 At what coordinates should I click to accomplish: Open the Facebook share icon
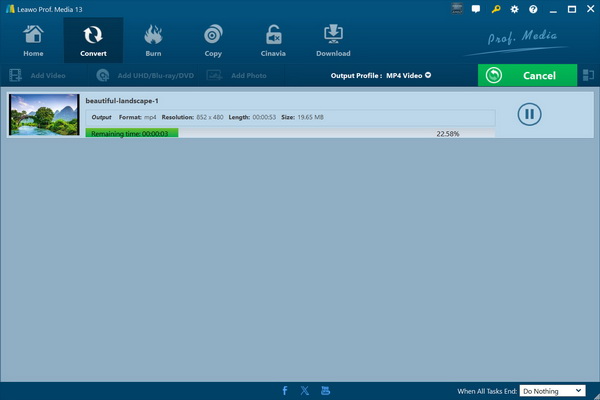point(285,390)
